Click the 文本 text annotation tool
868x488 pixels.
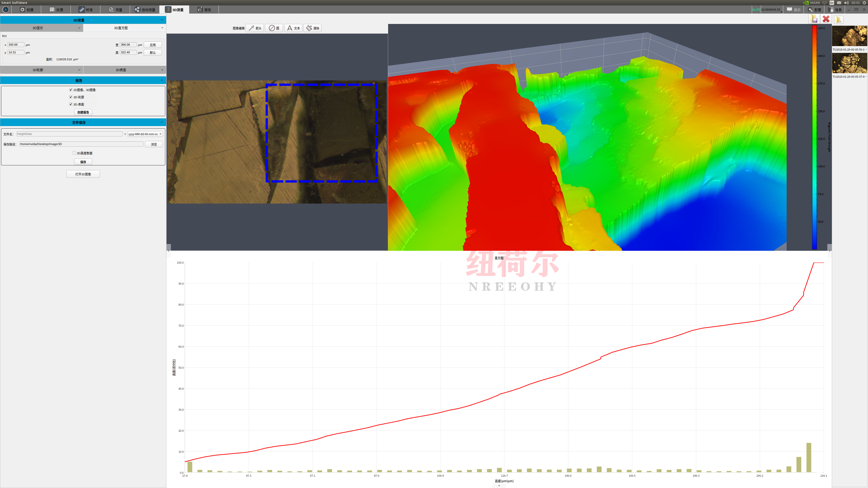tap(293, 28)
